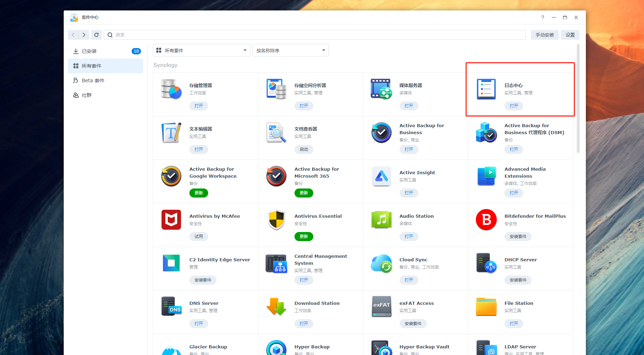Image resolution: width=644 pixels, height=355 pixels.
Task: Click the Active Backup for Business agent (DSM) icon
Action: pos(486,133)
